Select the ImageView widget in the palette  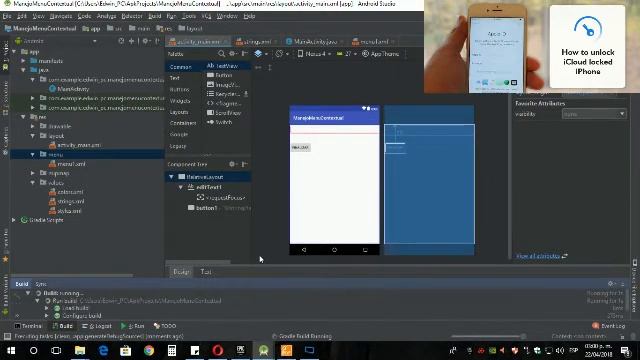[x=223, y=84]
